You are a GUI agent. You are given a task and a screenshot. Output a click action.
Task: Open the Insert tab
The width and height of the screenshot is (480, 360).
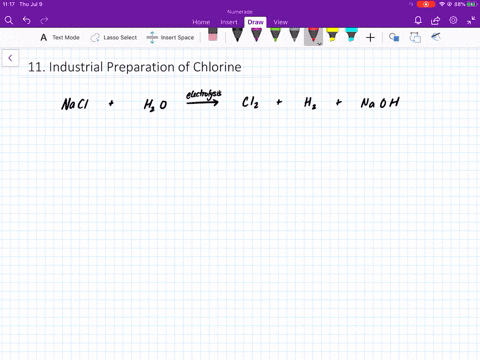(229, 22)
